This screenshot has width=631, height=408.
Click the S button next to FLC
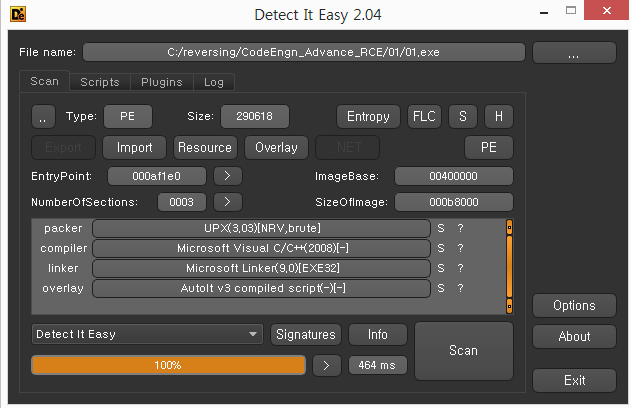click(463, 117)
